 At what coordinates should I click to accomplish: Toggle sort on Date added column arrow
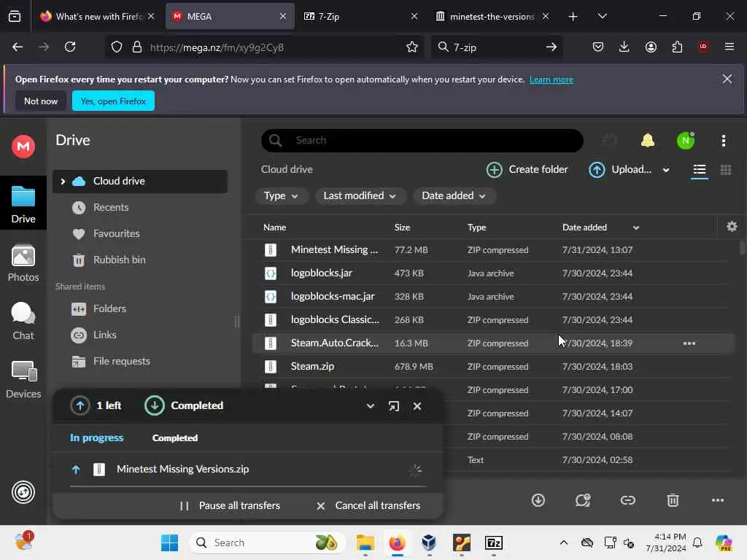(636, 227)
